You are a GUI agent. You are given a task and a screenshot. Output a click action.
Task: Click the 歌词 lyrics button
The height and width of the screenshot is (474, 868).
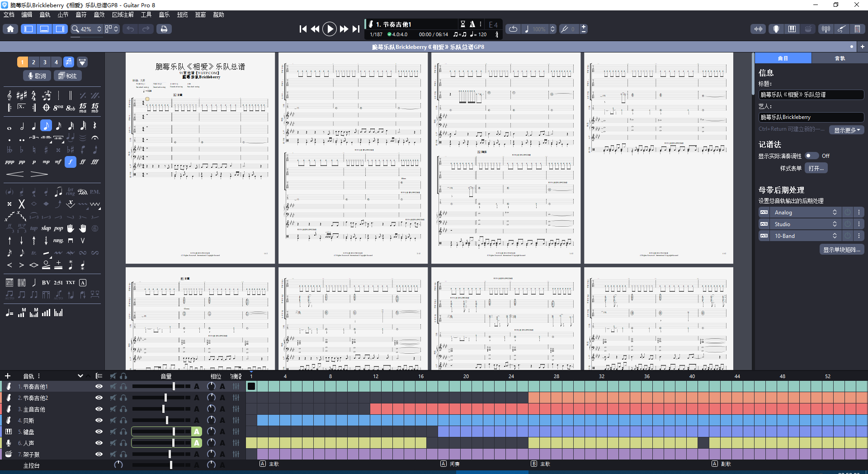(37, 76)
